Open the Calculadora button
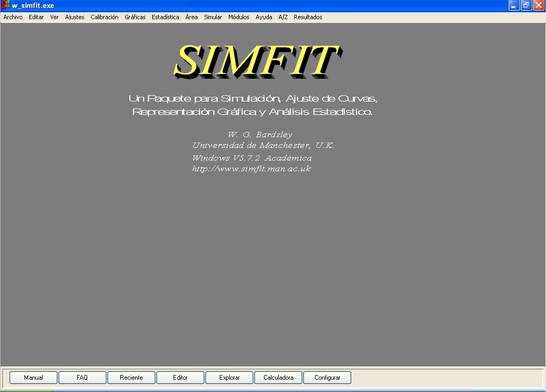 pyautogui.click(x=278, y=378)
